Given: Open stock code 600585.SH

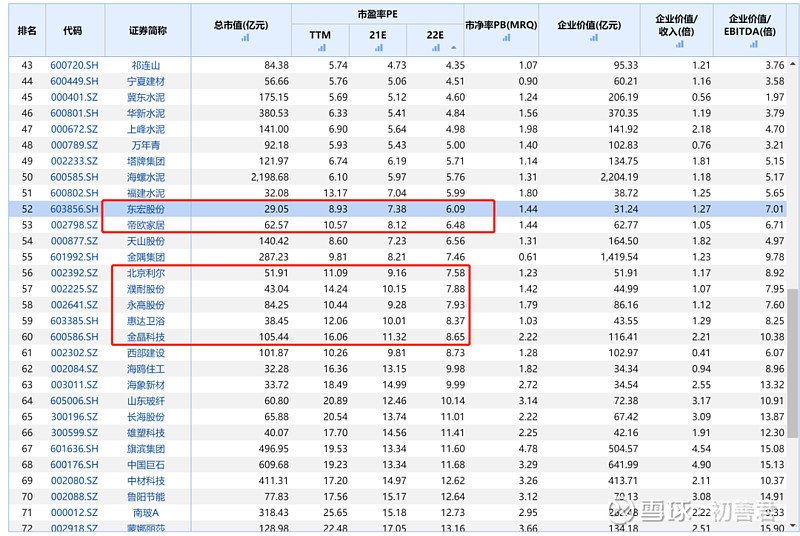Looking at the screenshot, I should pyautogui.click(x=74, y=177).
